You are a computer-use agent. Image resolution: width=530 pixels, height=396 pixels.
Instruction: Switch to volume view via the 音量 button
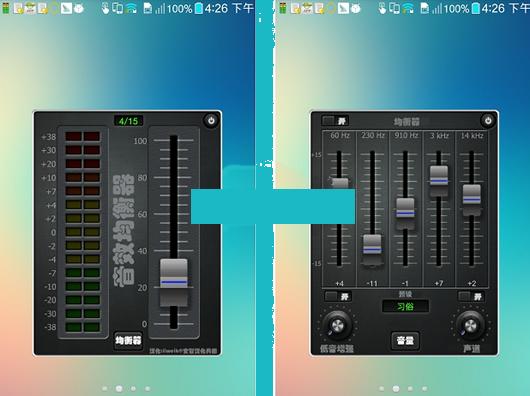405,341
